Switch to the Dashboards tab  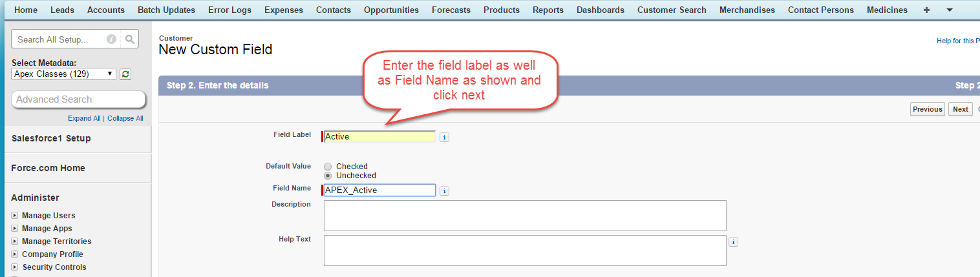pos(600,10)
